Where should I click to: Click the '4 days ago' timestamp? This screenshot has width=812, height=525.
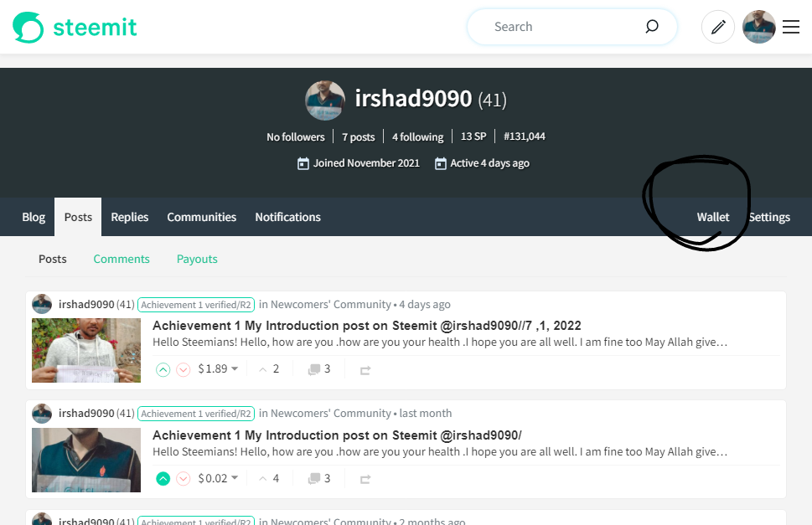(425, 304)
